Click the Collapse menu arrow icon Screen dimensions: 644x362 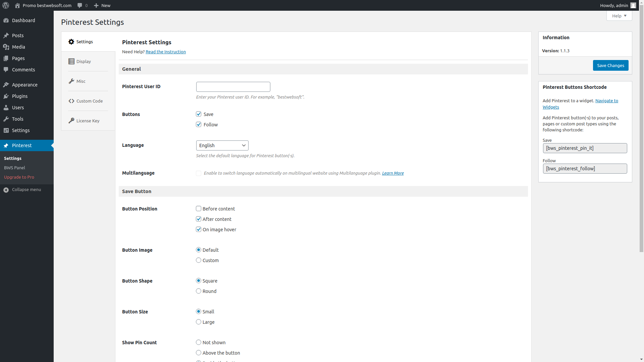coord(6,190)
